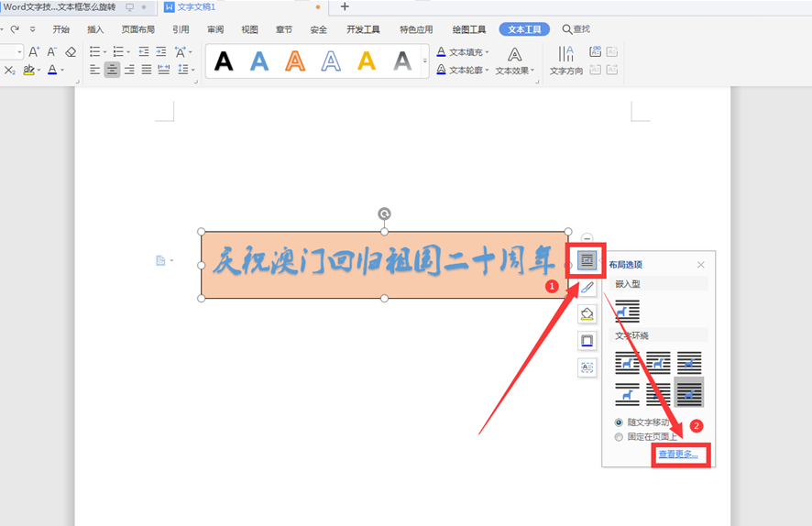The image size is (812, 526).
Task: Select the black fill WordArt style
Action: (224, 61)
